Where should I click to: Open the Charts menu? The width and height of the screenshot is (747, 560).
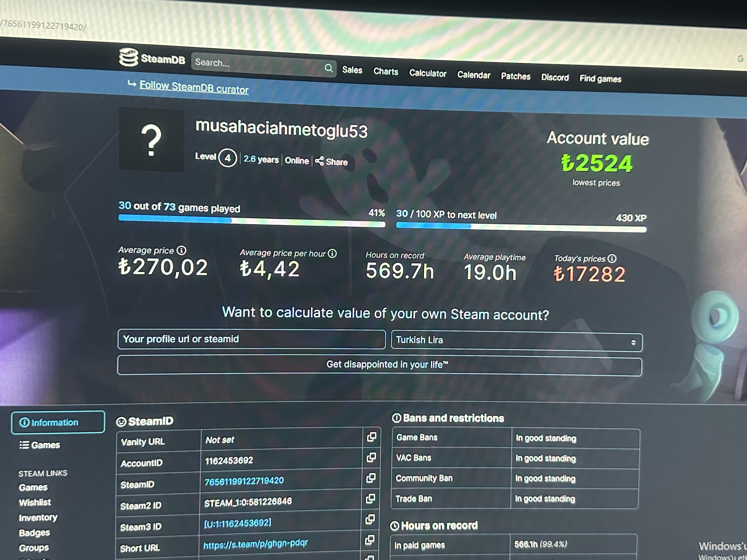(x=386, y=71)
